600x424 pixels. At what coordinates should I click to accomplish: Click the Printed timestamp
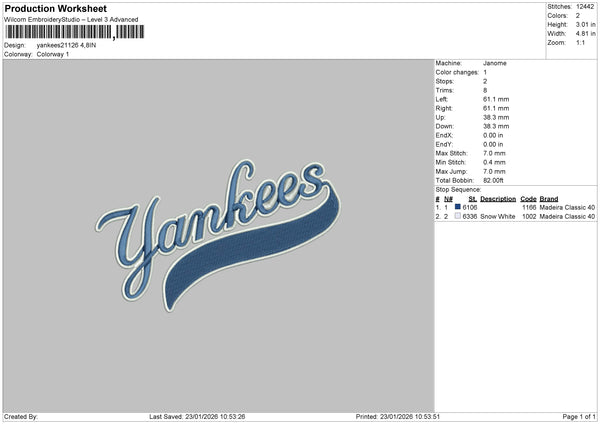(398, 416)
